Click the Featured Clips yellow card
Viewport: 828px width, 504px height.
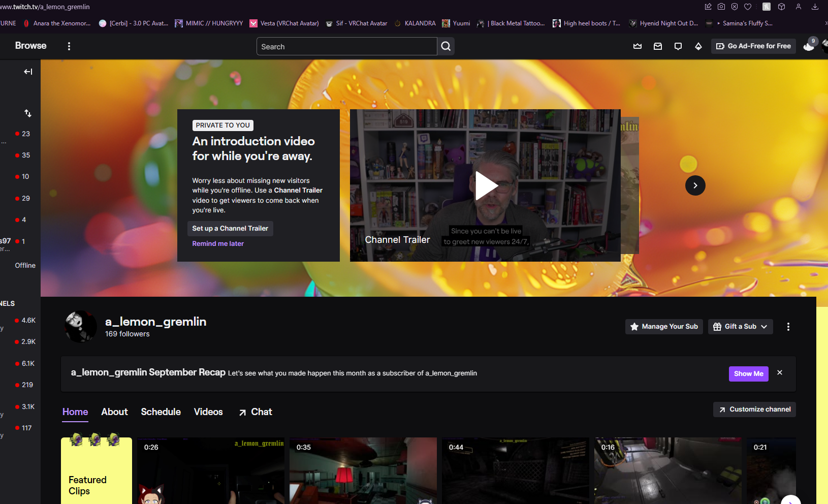tap(97, 470)
